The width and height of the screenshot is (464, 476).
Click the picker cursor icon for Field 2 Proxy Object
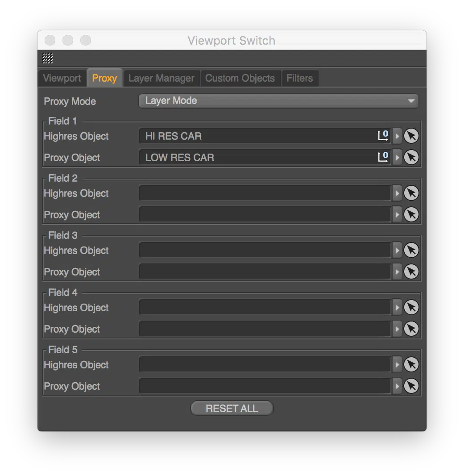pyautogui.click(x=411, y=214)
